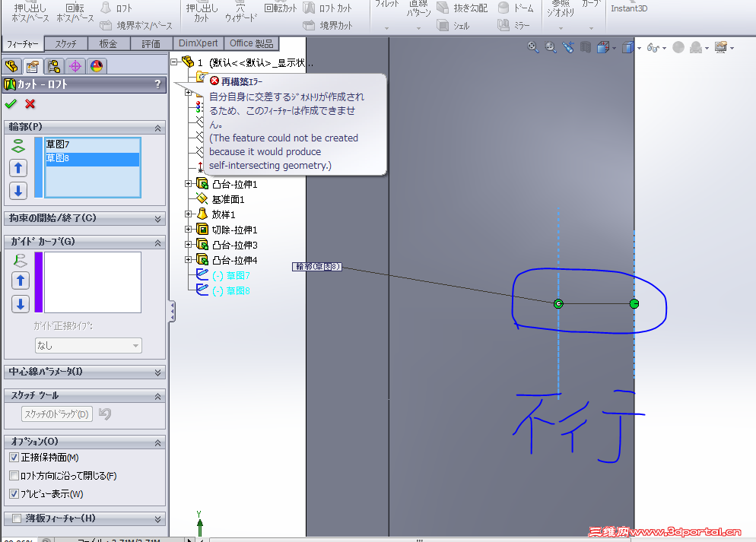The height and width of the screenshot is (542, 756).
Task: Collapse 輪郭(P) section
Action: pos(157,128)
